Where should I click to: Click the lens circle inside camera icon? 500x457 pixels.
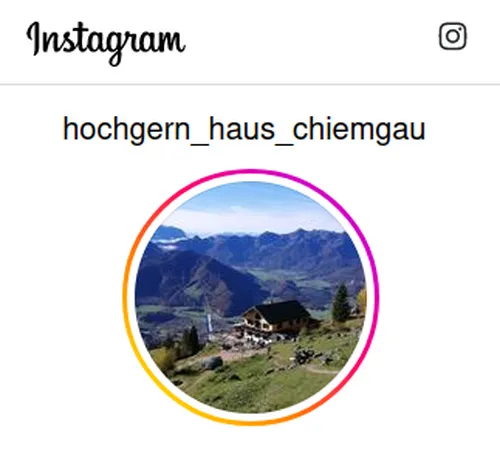pos(453,36)
